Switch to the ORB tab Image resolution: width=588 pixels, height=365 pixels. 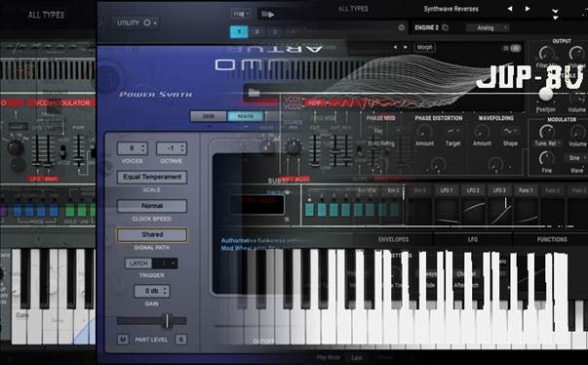click(x=208, y=116)
